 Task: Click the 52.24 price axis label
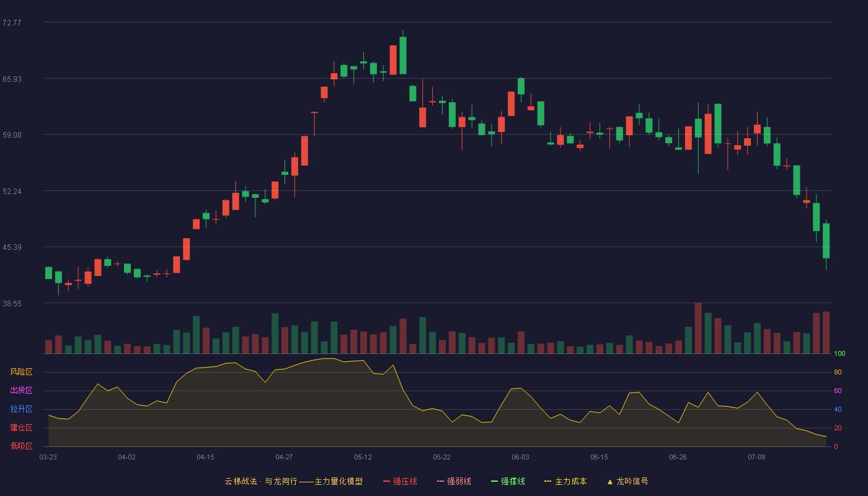click(x=12, y=191)
